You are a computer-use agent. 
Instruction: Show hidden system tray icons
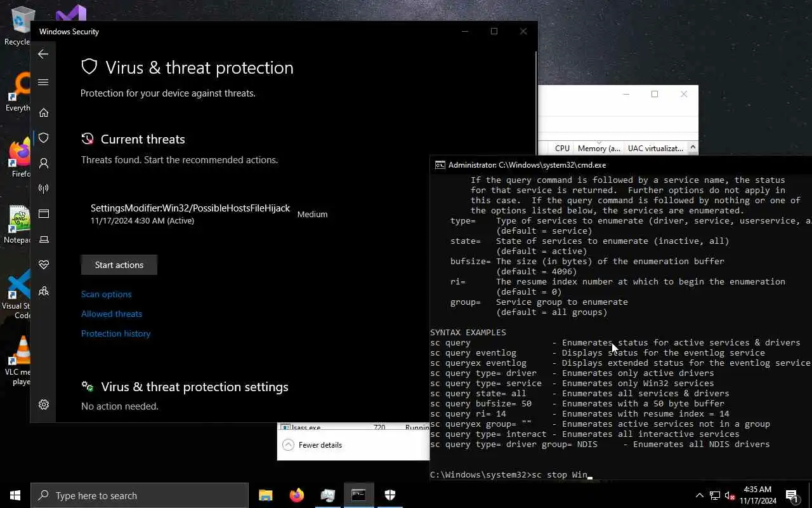pos(699,495)
